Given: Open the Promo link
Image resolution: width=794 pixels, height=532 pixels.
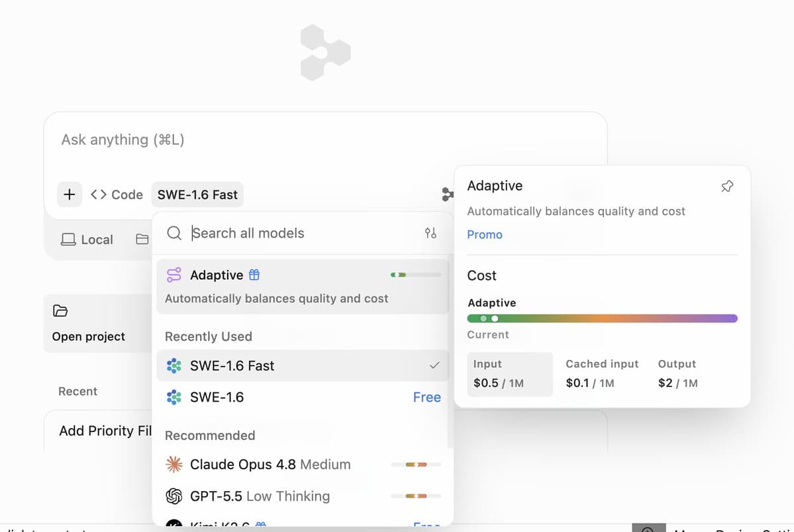Looking at the screenshot, I should (485, 235).
